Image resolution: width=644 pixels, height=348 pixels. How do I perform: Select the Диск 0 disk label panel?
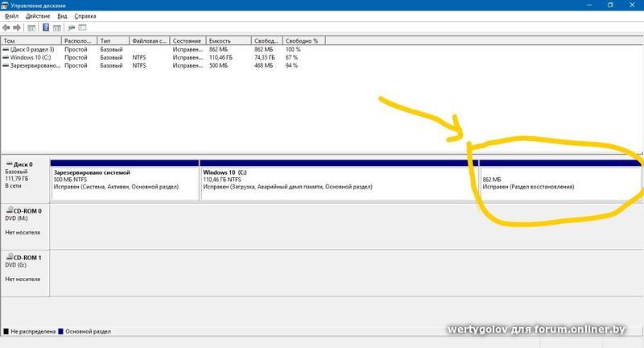pyautogui.click(x=25, y=179)
